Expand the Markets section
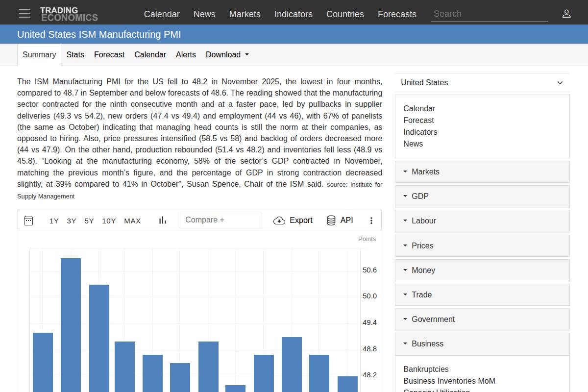 pos(426,171)
